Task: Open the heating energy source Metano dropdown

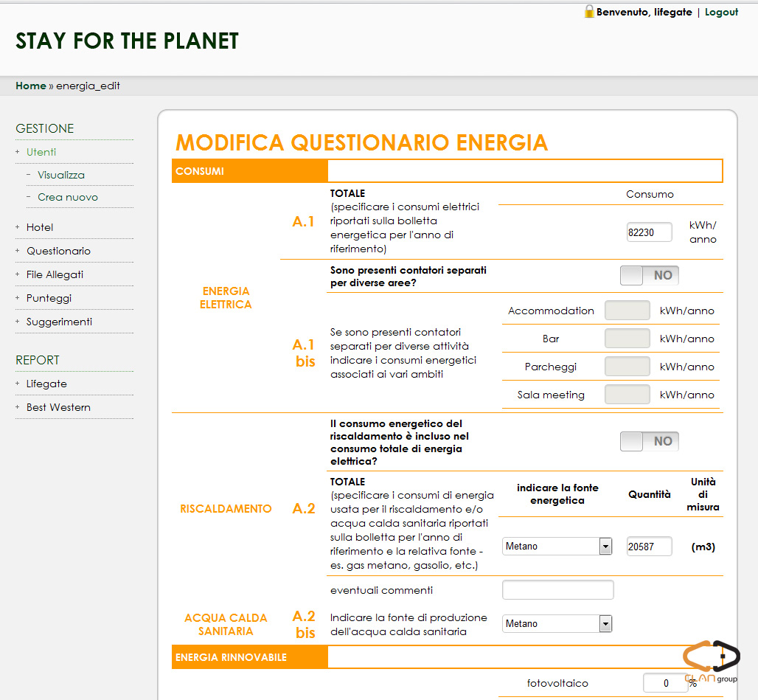Action: (x=557, y=547)
